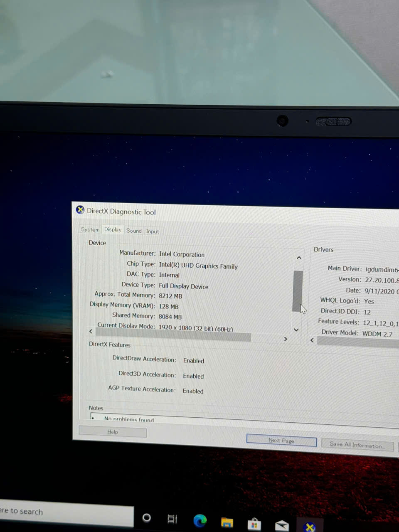399x532 pixels.
Task: Open Task View on the taskbar
Action: click(x=172, y=519)
